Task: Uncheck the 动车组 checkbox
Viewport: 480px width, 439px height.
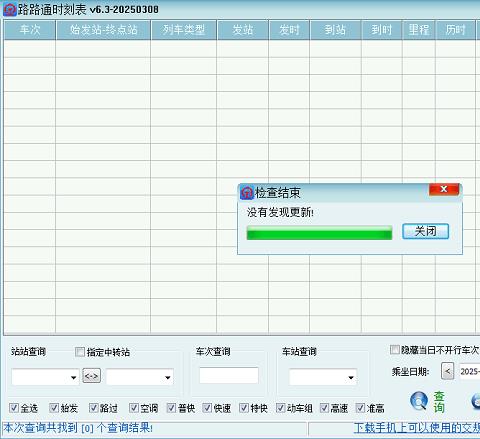Action: click(280, 408)
